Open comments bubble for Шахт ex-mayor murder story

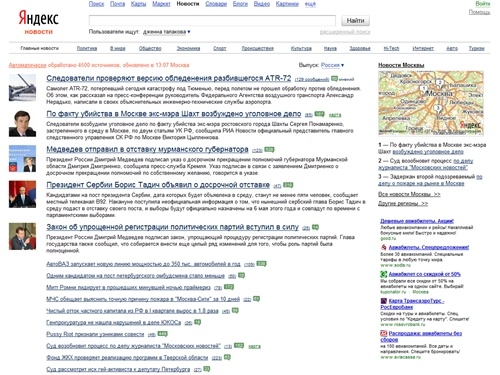click(x=319, y=114)
